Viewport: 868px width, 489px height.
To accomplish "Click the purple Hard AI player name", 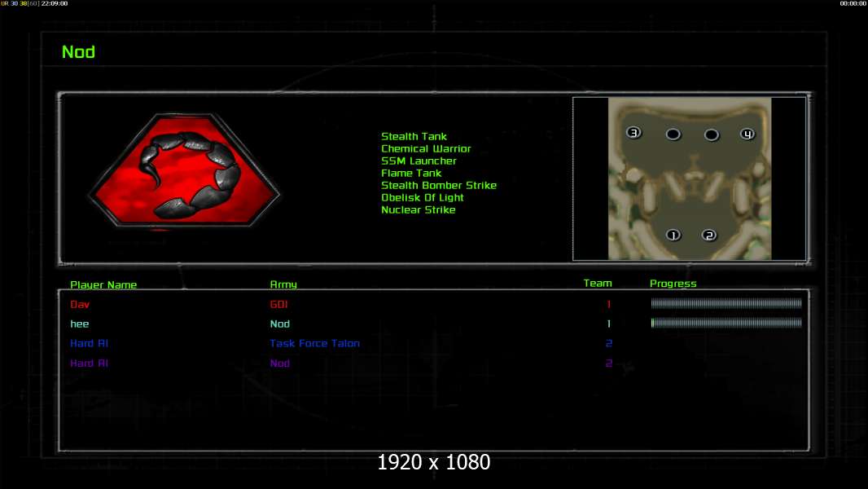I will coord(89,363).
